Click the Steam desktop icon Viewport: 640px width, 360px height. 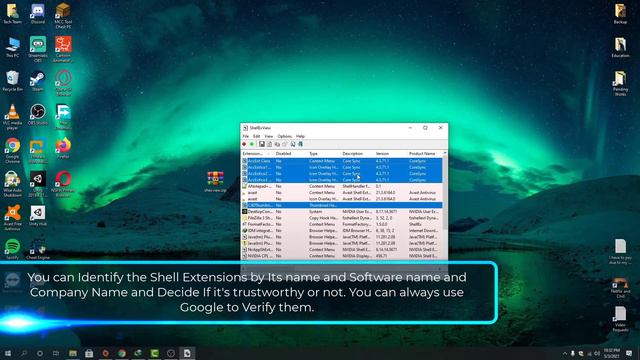pos(38,81)
